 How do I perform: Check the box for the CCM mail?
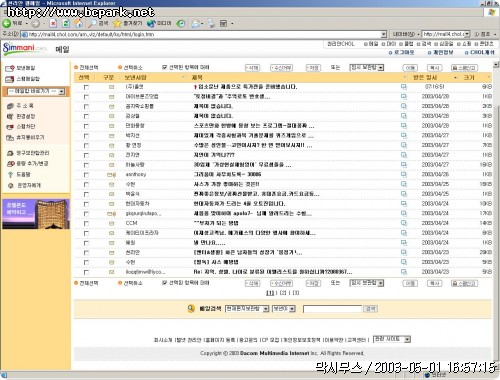86,224
